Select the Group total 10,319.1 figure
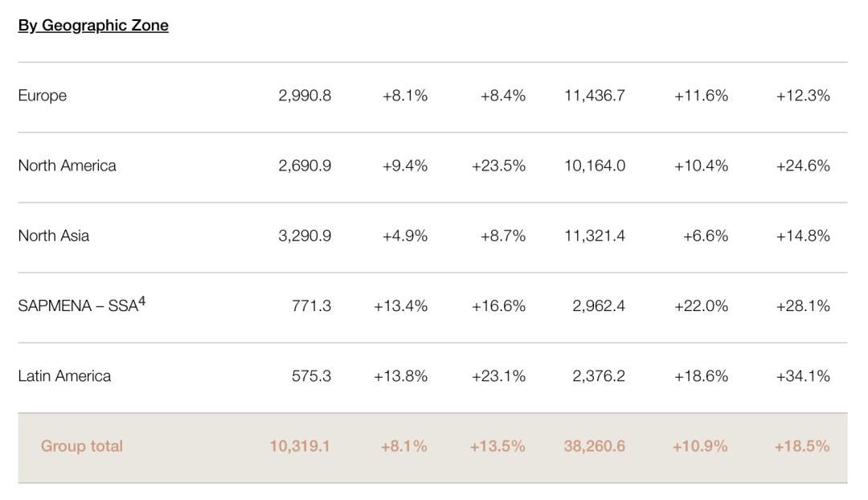Screen dimensions: 868x500 point(300,446)
